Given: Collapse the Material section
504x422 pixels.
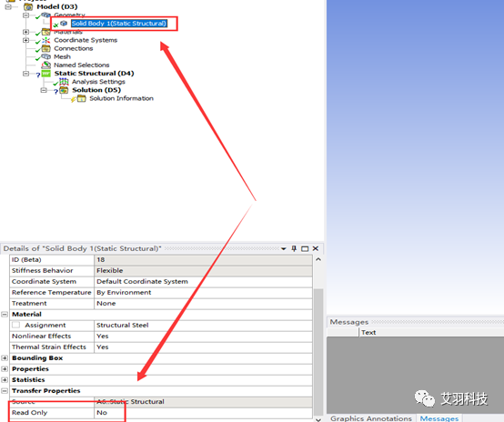Looking at the screenshot, I should tap(5, 315).
